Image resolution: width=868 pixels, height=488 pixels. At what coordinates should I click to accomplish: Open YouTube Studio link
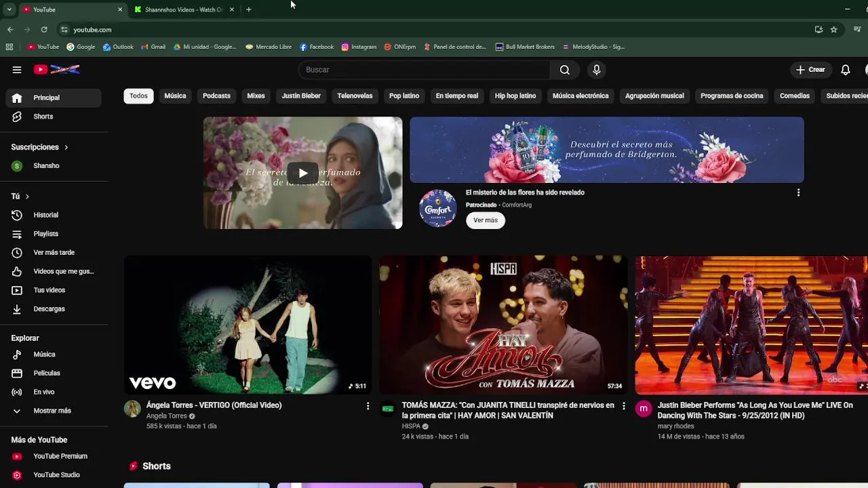coord(53,475)
